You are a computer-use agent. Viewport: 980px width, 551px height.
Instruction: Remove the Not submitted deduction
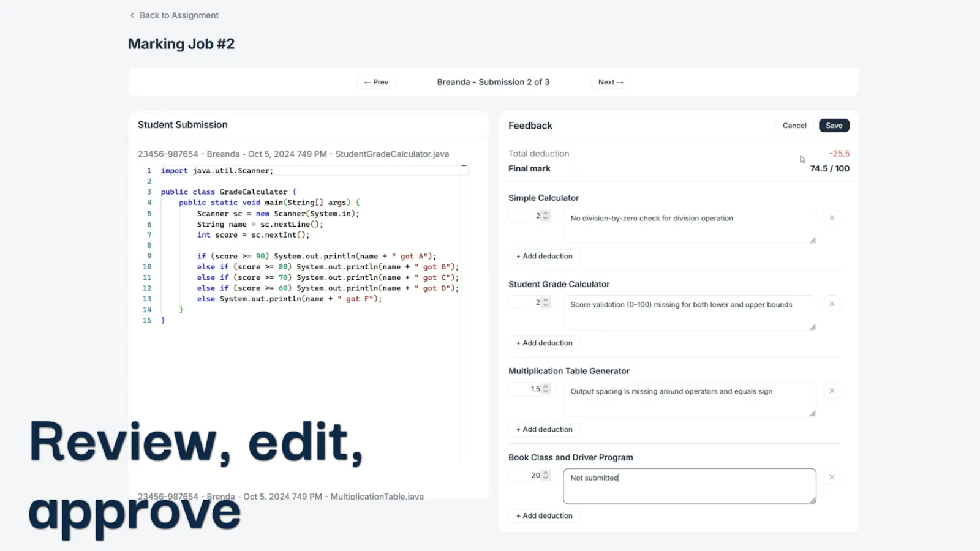click(x=832, y=477)
